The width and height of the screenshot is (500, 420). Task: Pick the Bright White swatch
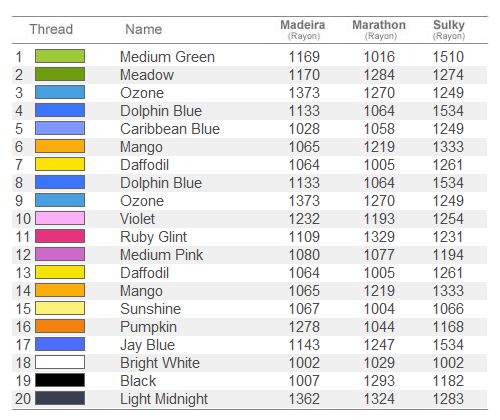(x=60, y=362)
